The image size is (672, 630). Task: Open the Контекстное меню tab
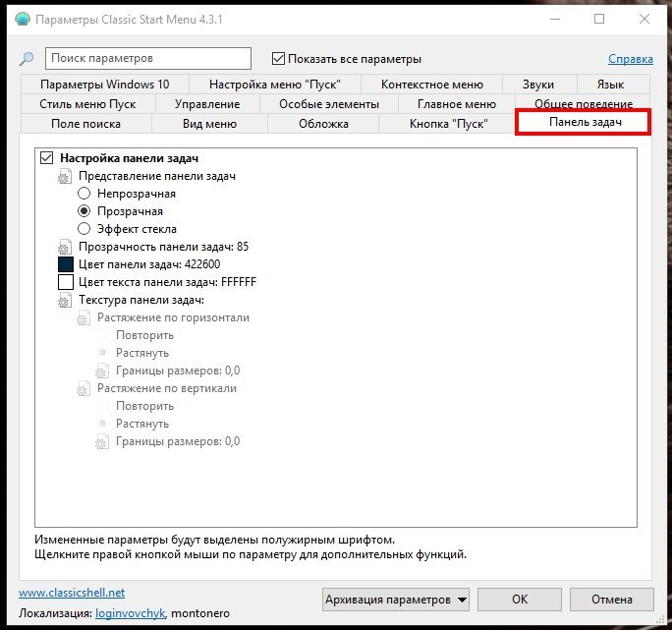point(432,85)
